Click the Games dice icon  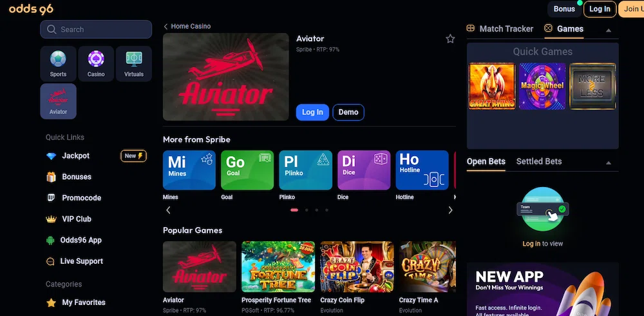548,28
